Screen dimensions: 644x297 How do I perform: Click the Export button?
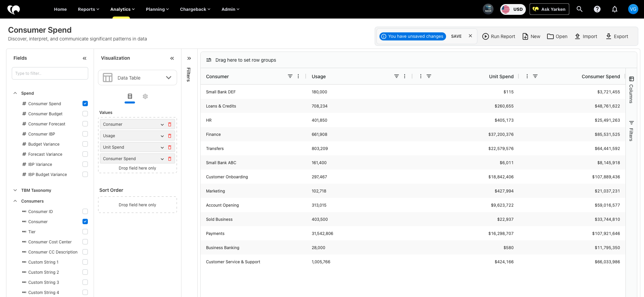coord(617,36)
